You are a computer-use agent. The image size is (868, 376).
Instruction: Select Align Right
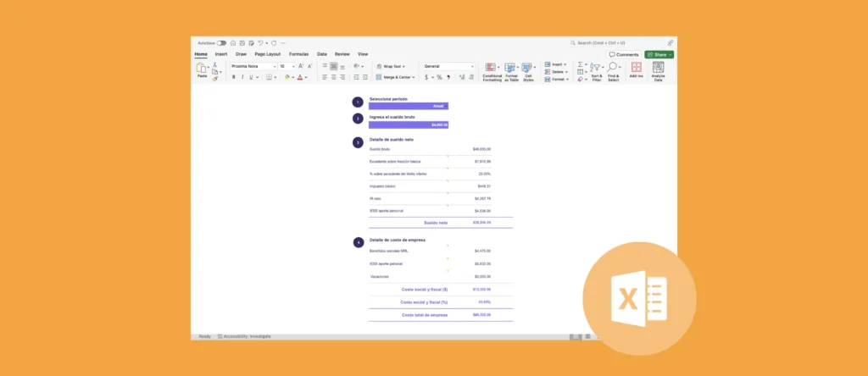[342, 77]
